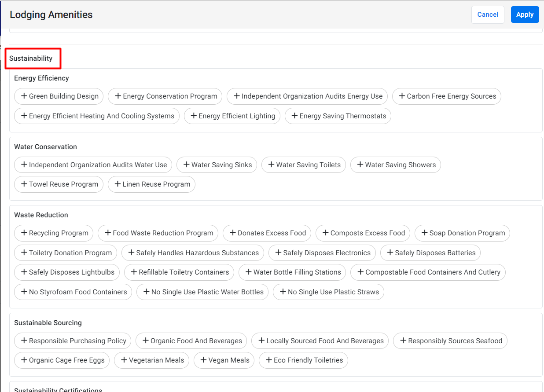Select Responsible Purchasing Policy chip
The image size is (544, 392).
(x=73, y=341)
